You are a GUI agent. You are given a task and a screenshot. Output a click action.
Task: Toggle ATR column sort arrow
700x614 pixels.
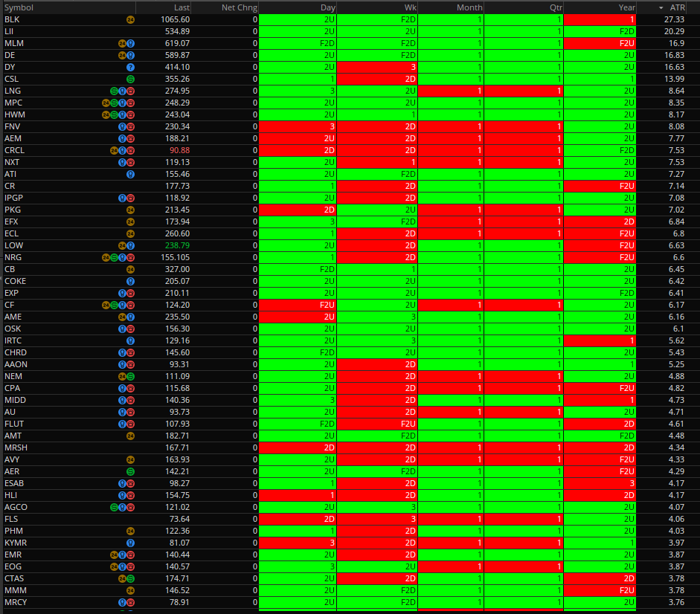tap(661, 7)
